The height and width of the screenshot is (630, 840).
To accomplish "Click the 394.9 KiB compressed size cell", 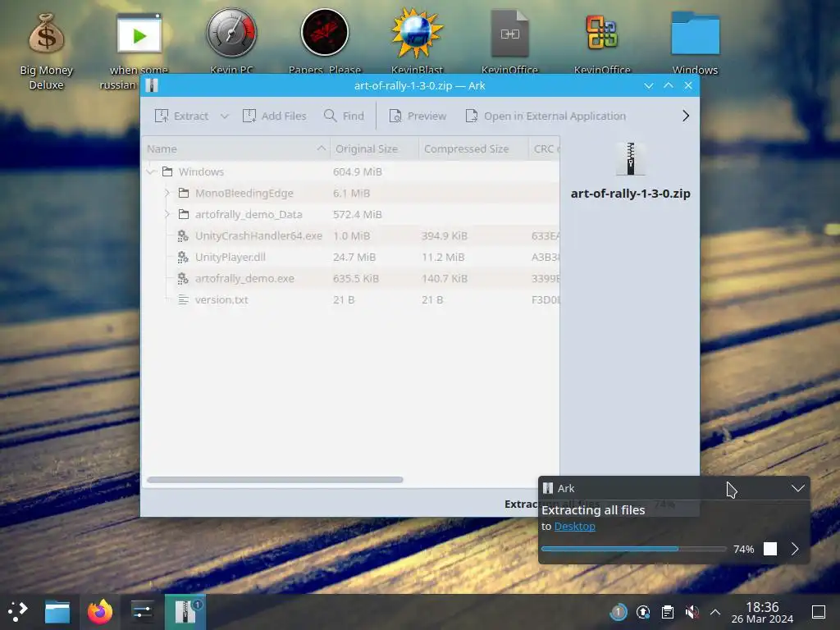I will 445,235.
